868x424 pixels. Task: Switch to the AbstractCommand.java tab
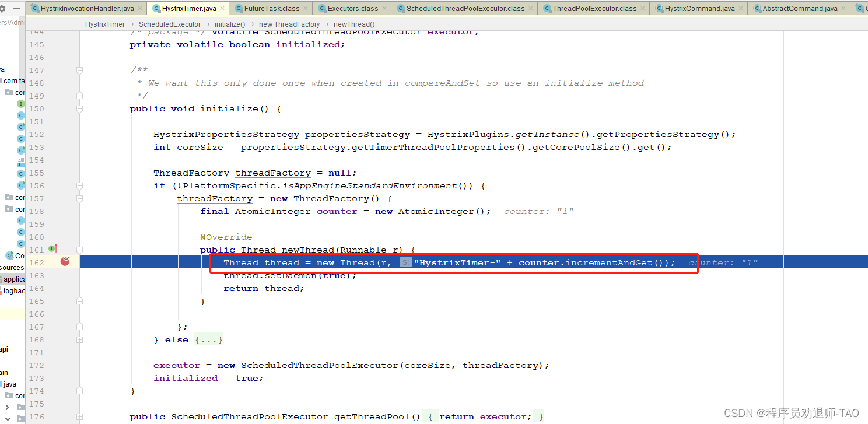tap(800, 9)
